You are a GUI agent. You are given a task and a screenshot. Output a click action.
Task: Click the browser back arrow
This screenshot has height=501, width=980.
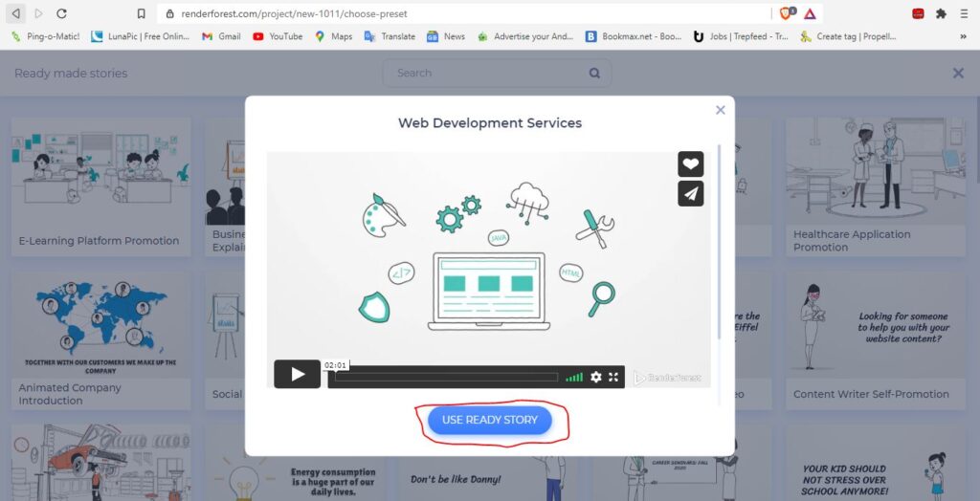click(15, 13)
